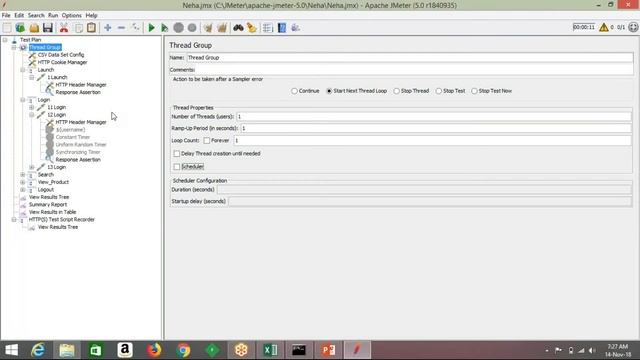Screen dimensions: 640x360
Task: Open log viewer via yellow warning triangle
Action: pos(604,27)
